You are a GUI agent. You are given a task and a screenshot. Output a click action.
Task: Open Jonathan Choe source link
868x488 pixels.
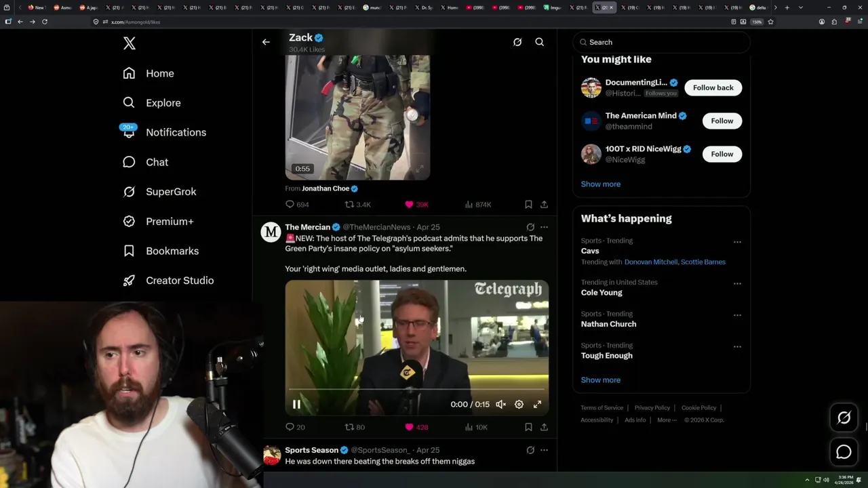click(x=325, y=188)
